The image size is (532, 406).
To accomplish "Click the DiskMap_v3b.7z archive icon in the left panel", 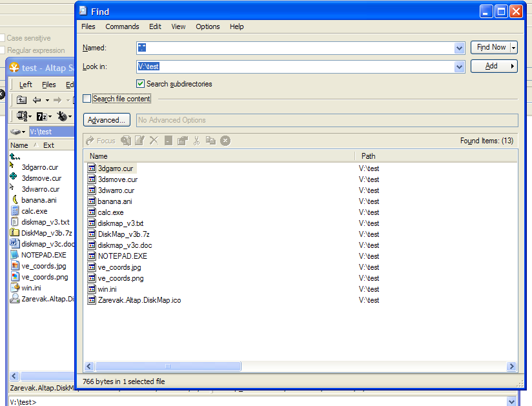I will tap(15, 232).
